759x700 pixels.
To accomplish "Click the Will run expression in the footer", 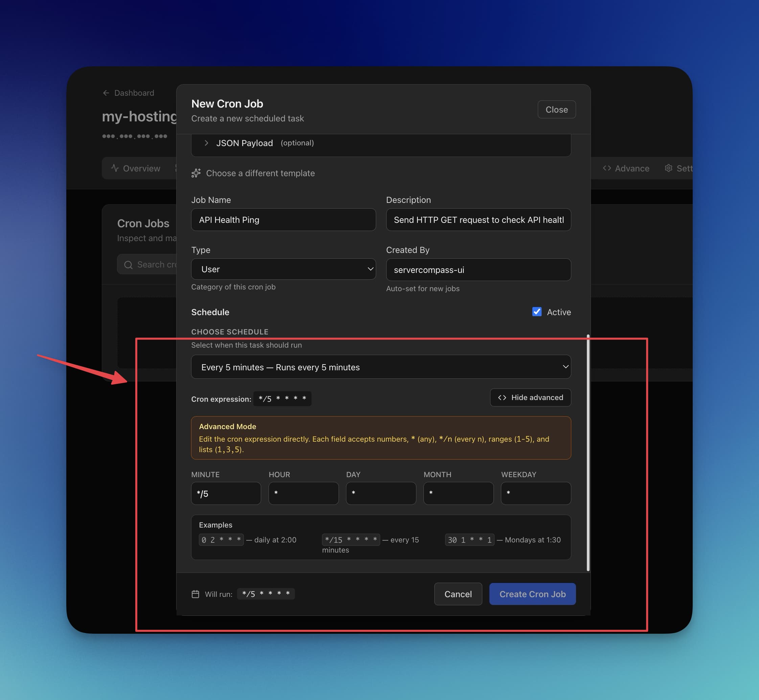I will coord(266,593).
